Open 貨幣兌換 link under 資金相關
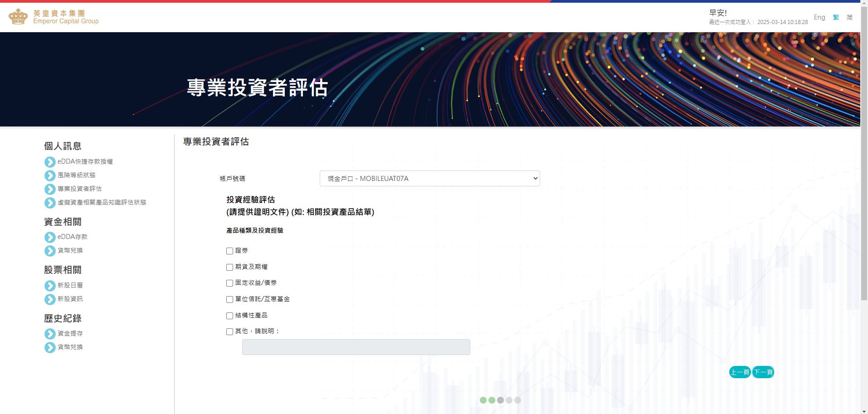Image resolution: width=868 pixels, height=414 pixels. pyautogui.click(x=70, y=250)
